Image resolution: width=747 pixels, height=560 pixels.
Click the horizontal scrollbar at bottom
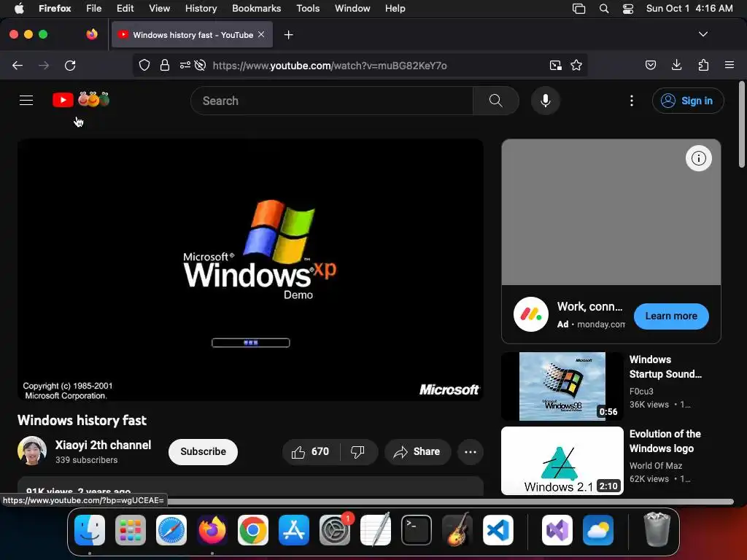[450, 502]
